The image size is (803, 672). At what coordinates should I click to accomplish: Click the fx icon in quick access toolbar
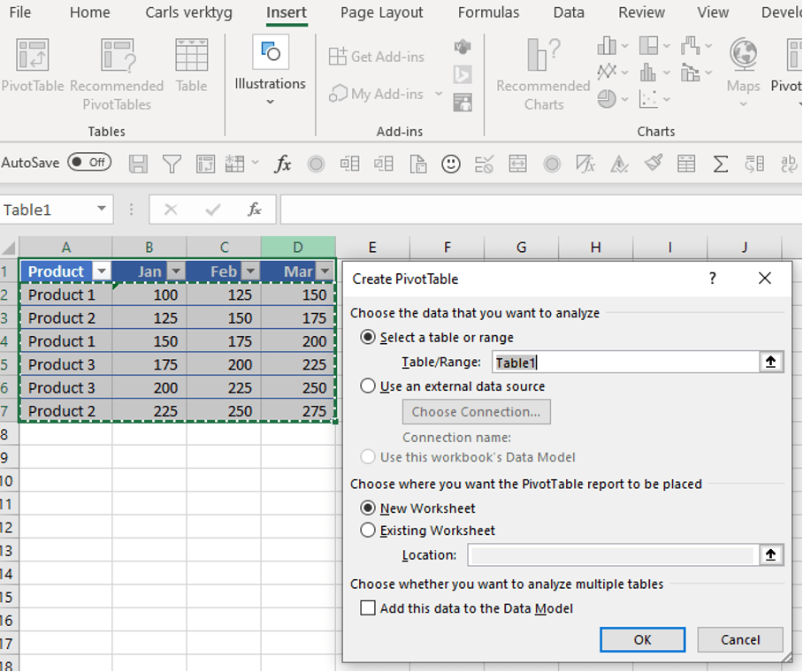[283, 164]
